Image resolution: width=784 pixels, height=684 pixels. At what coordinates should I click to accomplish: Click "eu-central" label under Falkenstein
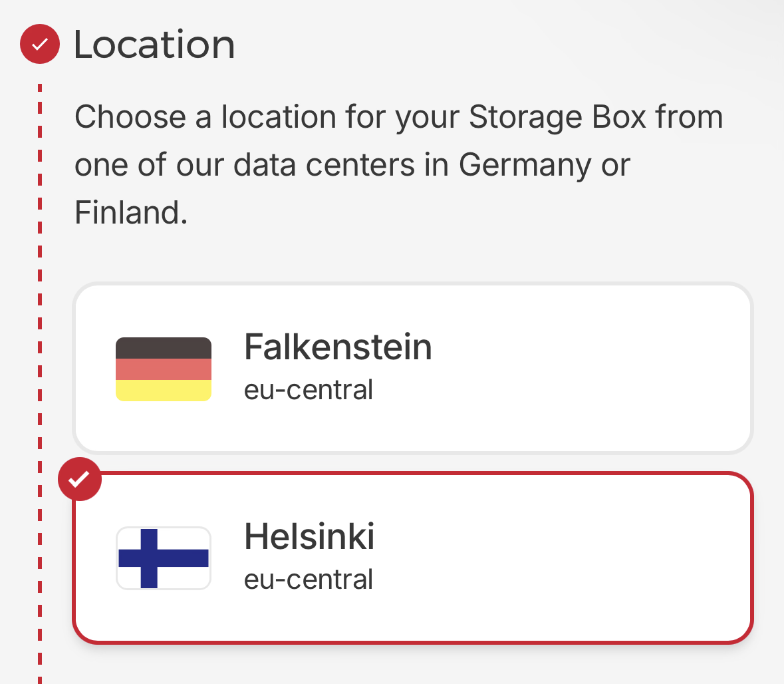tap(309, 390)
